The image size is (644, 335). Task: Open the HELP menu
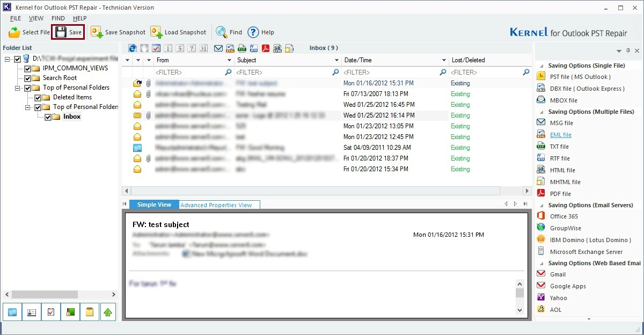79,18
